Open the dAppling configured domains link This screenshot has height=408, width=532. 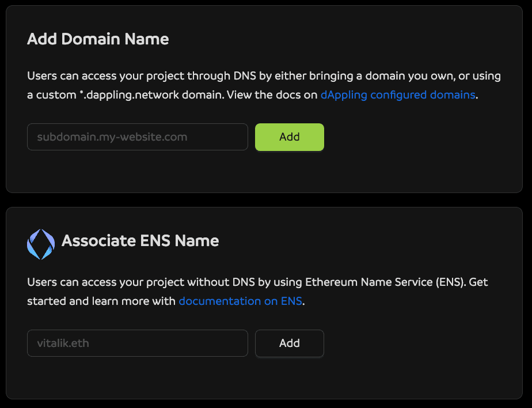point(398,95)
